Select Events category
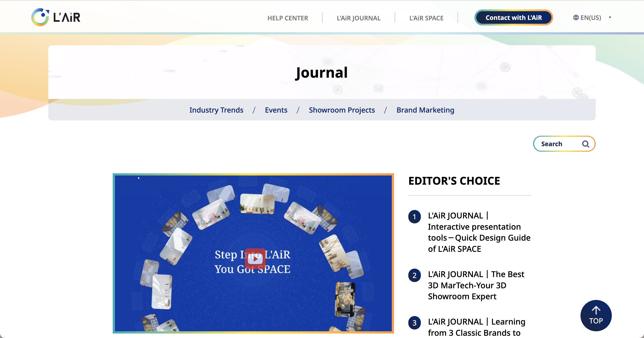Image resolution: width=644 pixels, height=338 pixels. [x=276, y=110]
